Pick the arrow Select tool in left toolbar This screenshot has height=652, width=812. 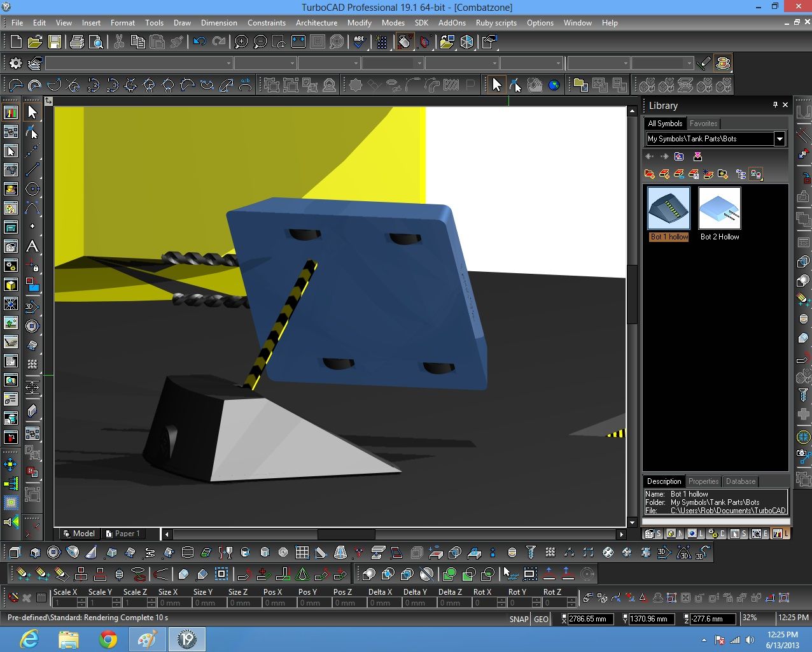coord(32,112)
